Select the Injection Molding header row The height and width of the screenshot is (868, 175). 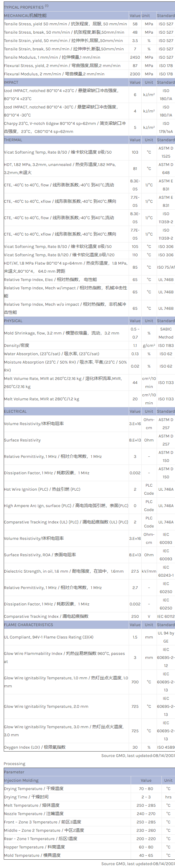pyautogui.click(x=21, y=780)
